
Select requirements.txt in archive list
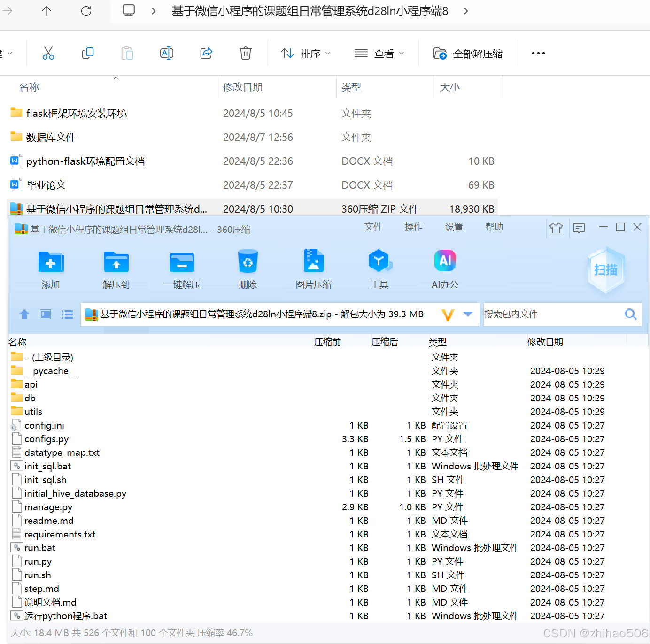click(328, 534)
